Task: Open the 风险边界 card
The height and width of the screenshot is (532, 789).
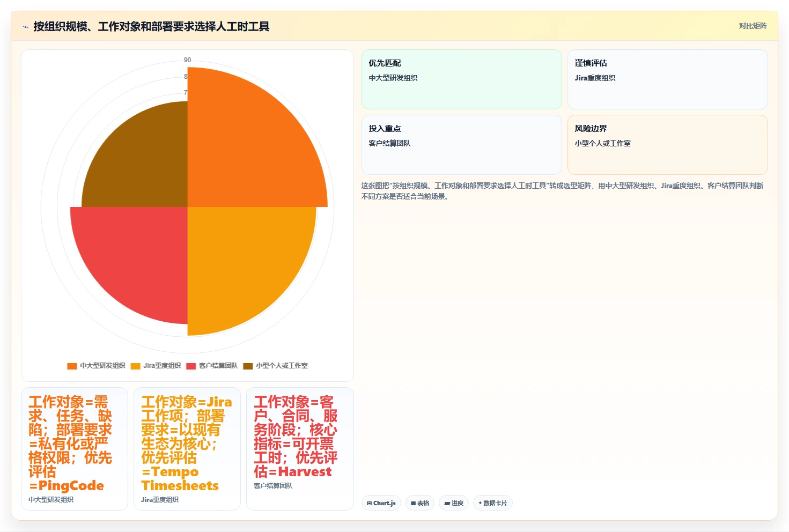Action: point(668,145)
